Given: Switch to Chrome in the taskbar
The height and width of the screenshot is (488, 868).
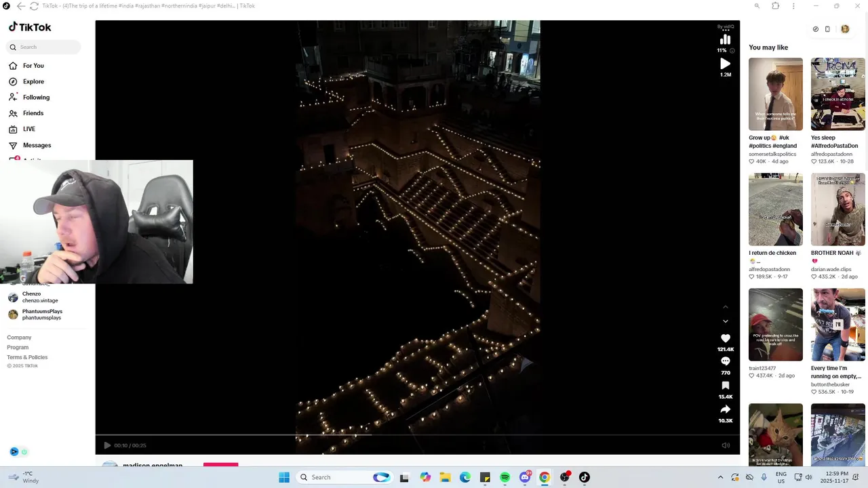Looking at the screenshot, I should tap(545, 477).
